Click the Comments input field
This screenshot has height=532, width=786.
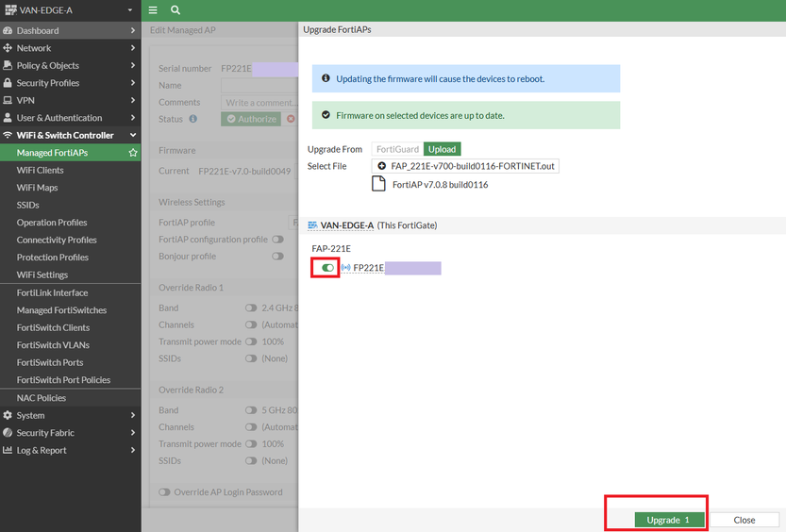[x=259, y=102]
